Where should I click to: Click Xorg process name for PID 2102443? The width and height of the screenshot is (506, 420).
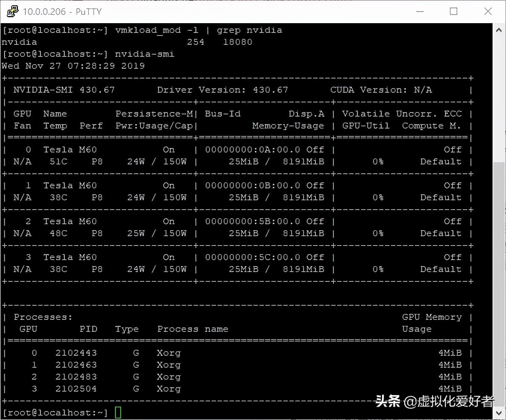[x=169, y=353]
